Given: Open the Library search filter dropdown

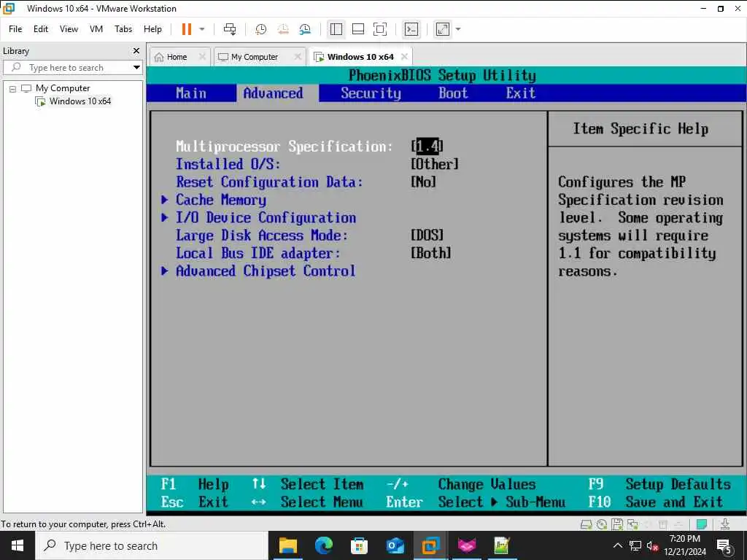Looking at the screenshot, I should (x=136, y=68).
